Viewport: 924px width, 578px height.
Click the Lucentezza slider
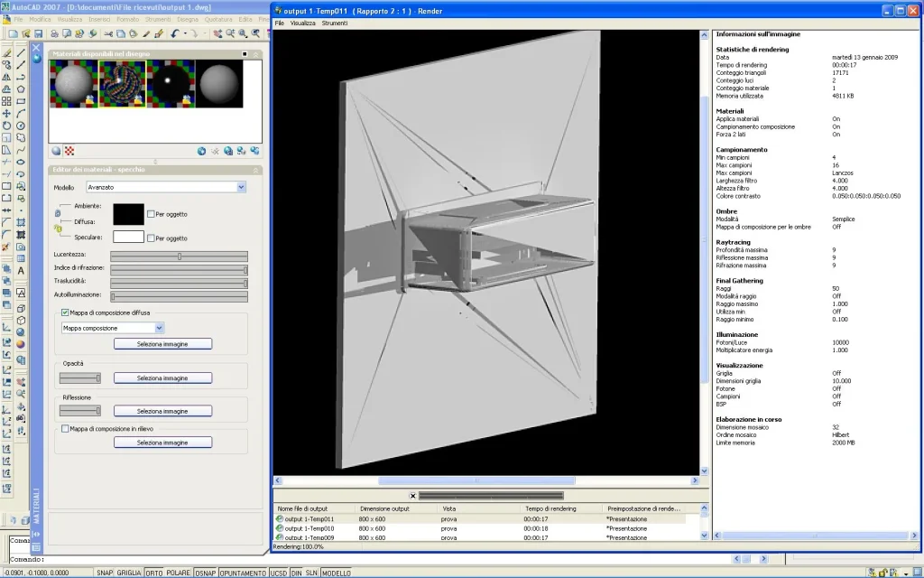point(180,256)
